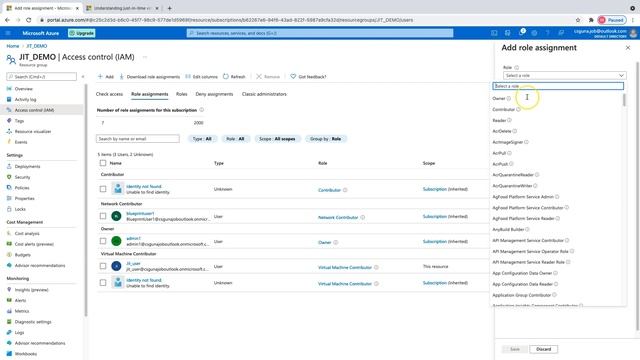The image size is (640, 360).
Task: Open Tags in left menu
Action: [19, 121]
